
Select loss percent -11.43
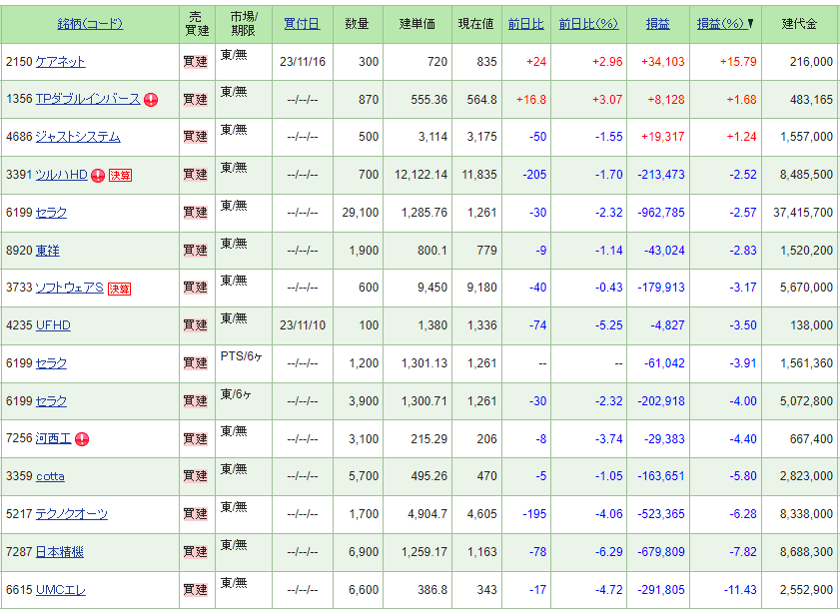tap(740, 590)
